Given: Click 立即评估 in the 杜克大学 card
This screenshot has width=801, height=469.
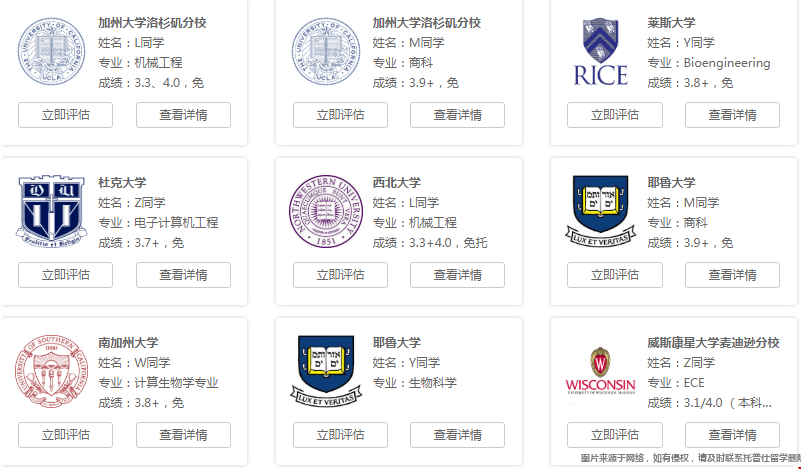Looking at the screenshot, I should point(65,275).
